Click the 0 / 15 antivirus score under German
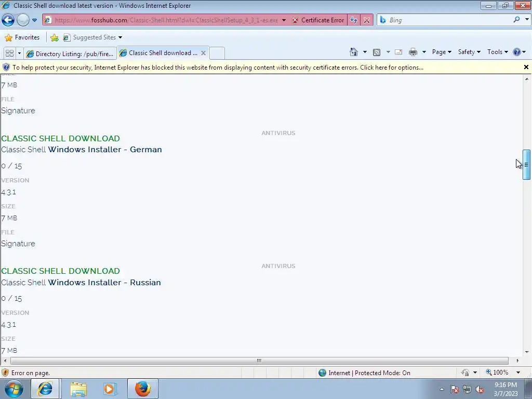This screenshot has width=532, height=399. (x=11, y=166)
